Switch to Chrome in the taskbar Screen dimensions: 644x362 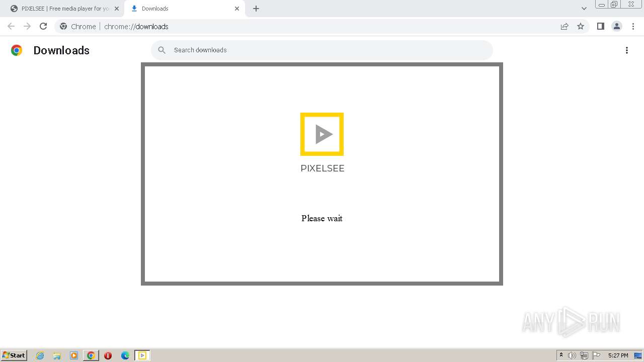[91, 355]
